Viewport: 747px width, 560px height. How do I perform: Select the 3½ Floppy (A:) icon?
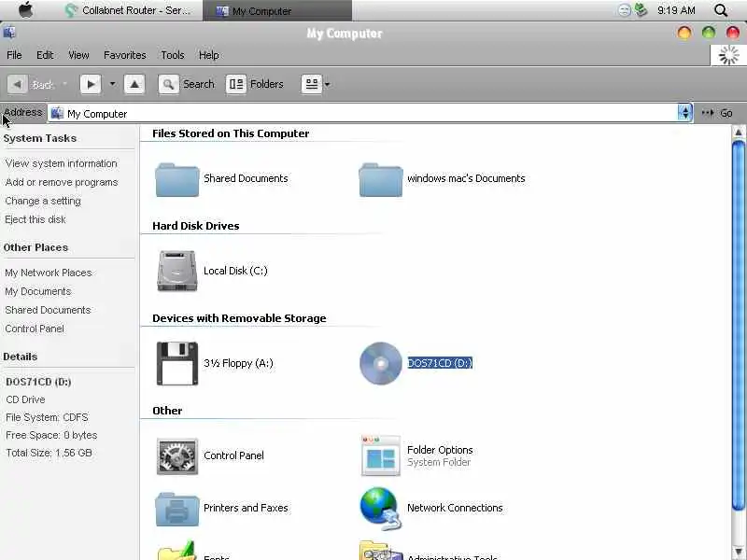pyautogui.click(x=177, y=363)
